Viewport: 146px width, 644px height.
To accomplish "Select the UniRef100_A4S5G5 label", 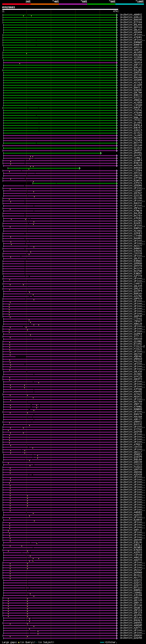I will (x=131, y=165).
